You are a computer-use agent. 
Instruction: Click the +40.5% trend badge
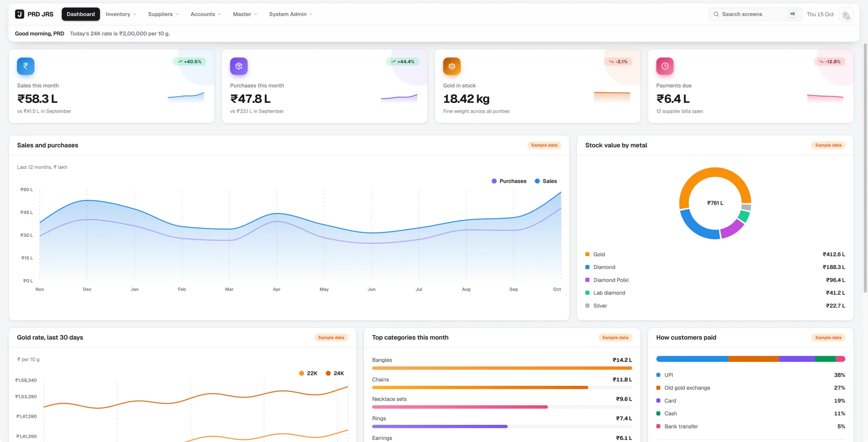tap(190, 62)
